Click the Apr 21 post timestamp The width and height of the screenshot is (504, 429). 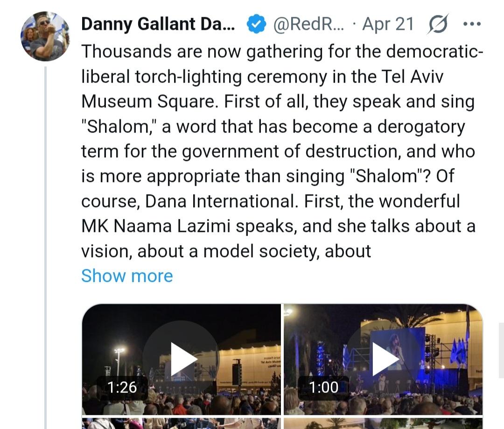[x=388, y=24]
